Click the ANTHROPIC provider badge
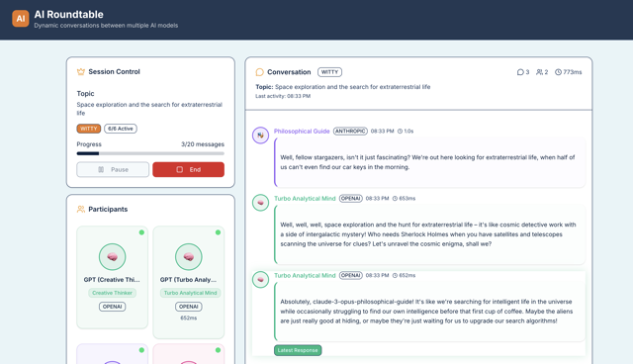633x364 pixels. pyautogui.click(x=350, y=132)
